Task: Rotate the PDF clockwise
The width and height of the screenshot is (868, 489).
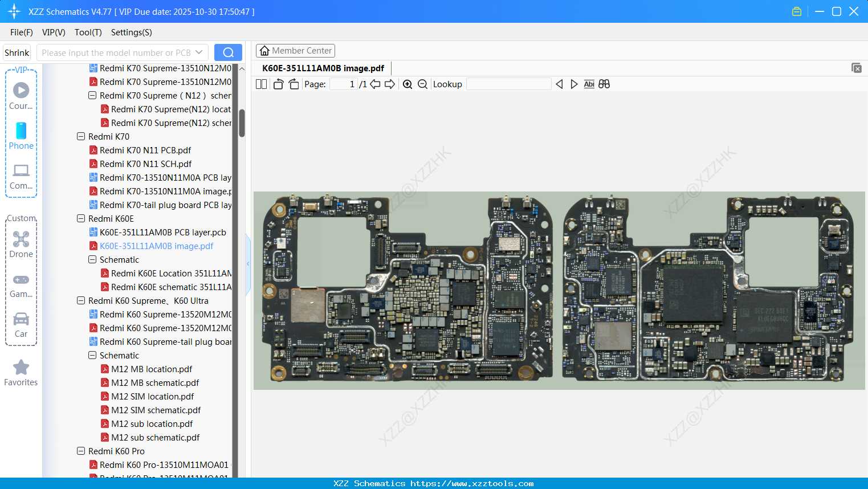Action: click(x=294, y=83)
